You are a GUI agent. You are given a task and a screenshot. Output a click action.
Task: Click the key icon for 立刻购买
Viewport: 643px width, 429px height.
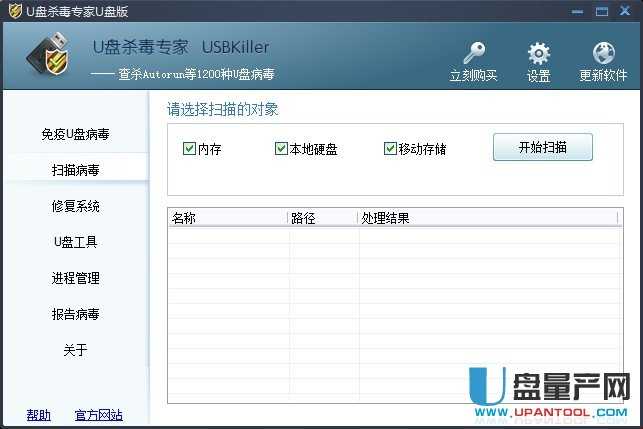[x=473, y=53]
